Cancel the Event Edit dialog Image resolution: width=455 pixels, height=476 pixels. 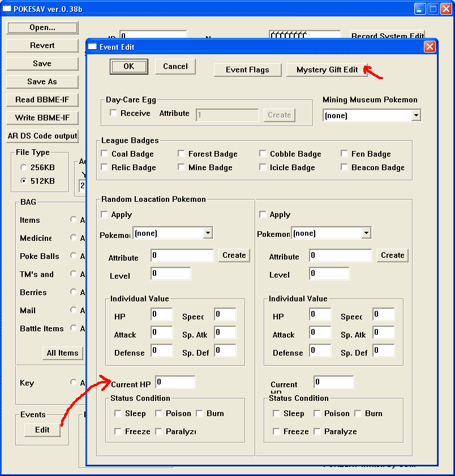pos(175,67)
